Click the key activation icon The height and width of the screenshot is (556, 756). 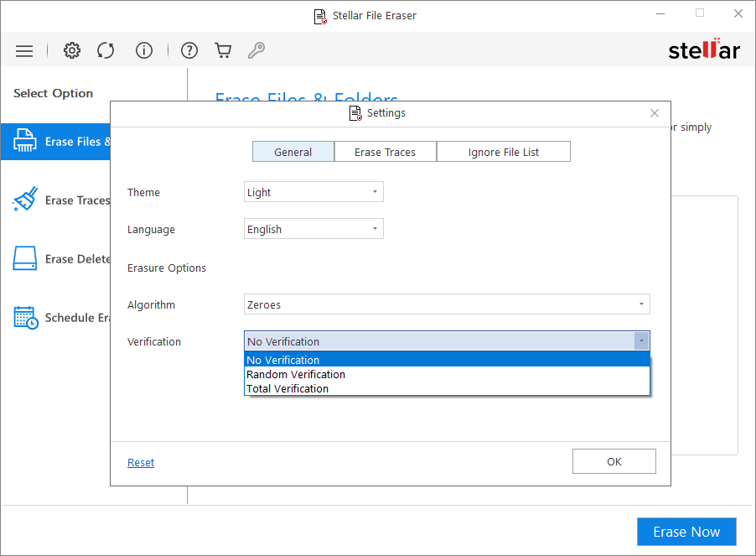click(x=256, y=50)
